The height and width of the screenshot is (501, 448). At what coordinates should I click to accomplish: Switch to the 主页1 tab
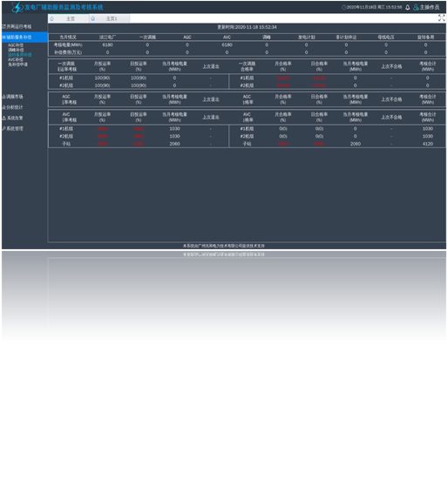tap(110, 19)
